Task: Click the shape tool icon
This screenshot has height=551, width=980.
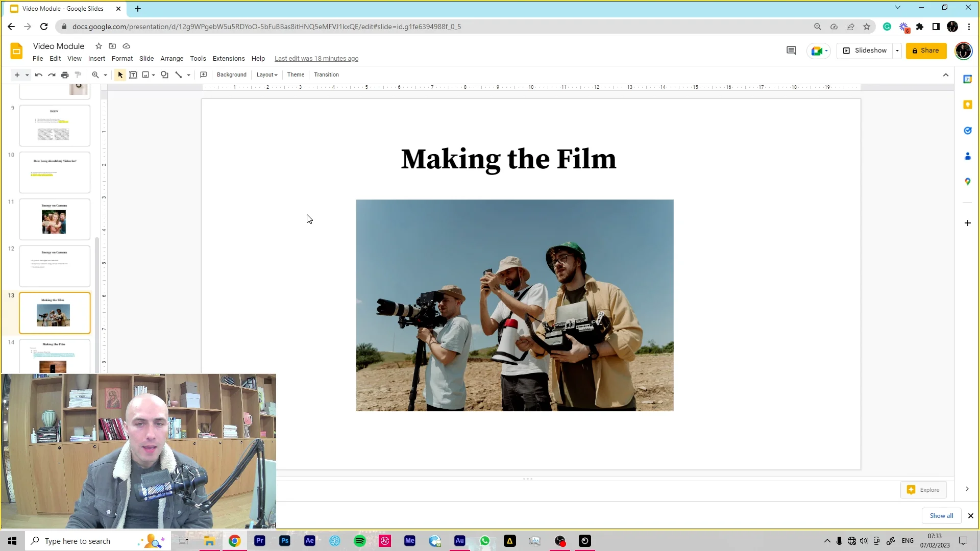Action: (x=164, y=75)
